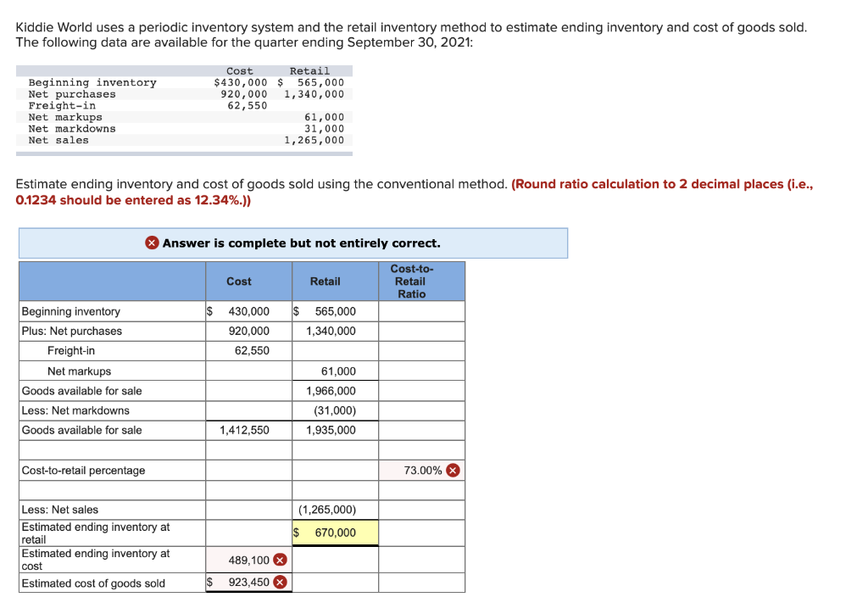Click the 'Answer is complete but not entirely correct' message
This screenshot has height=597, width=868.
(301, 243)
